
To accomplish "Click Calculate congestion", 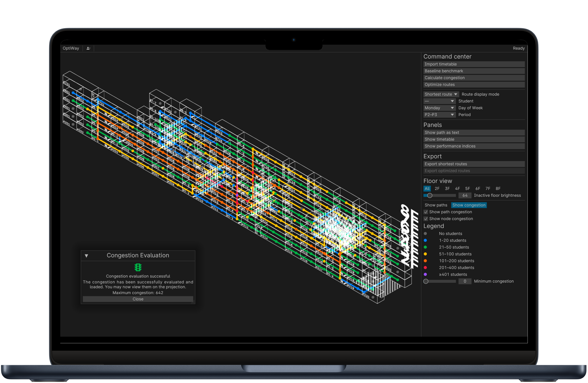I will point(474,78).
